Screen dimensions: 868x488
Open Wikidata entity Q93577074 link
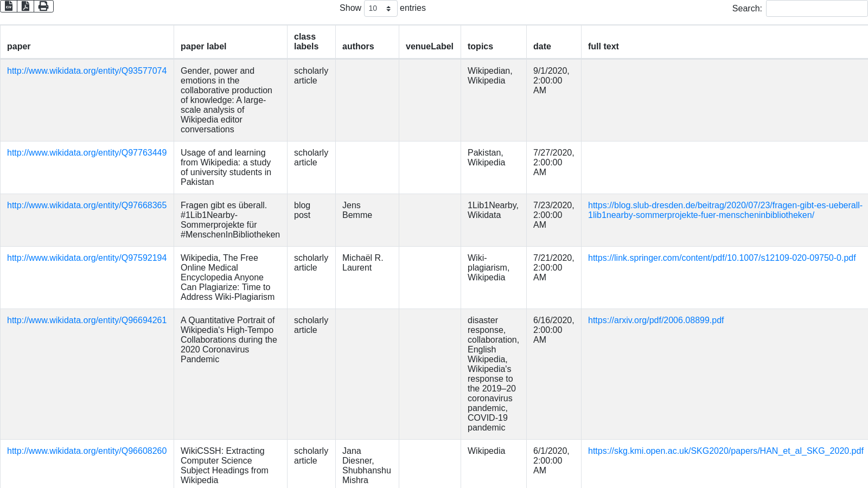click(x=87, y=71)
